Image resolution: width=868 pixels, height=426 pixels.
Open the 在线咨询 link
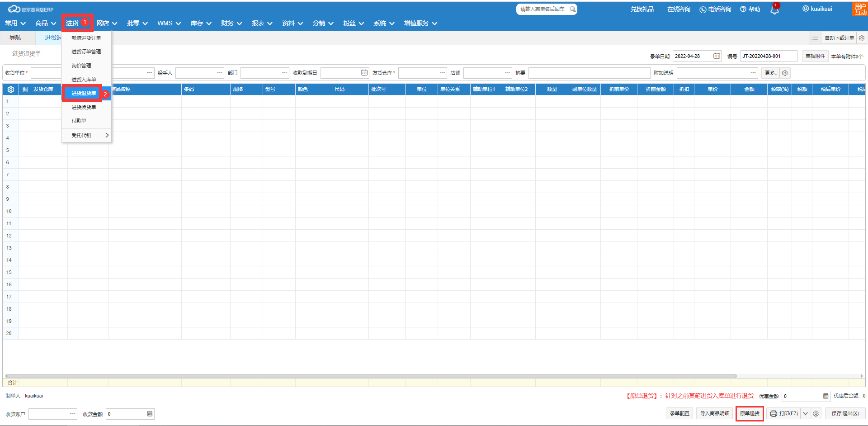(x=679, y=9)
